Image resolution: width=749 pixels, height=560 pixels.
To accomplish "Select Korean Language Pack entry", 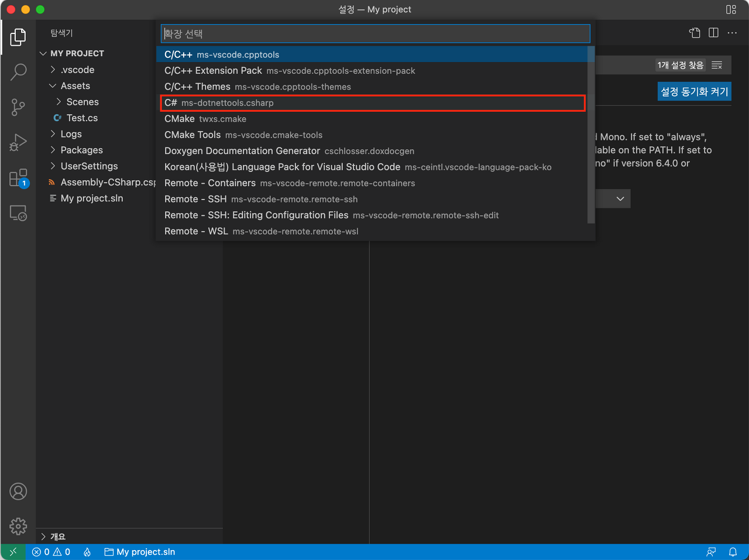I will tap(372, 167).
